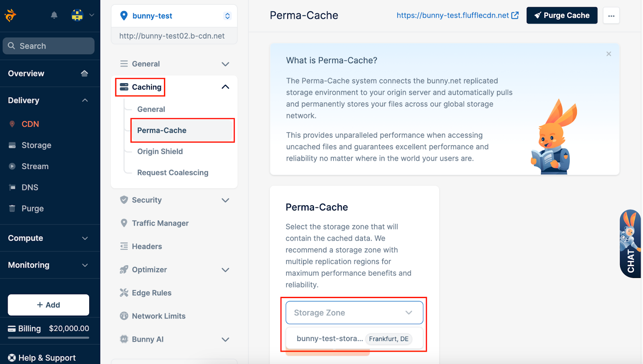This screenshot has height=364, width=643.
Task: Open the bunny-test.flufflecdn.net link
Action: tap(453, 15)
